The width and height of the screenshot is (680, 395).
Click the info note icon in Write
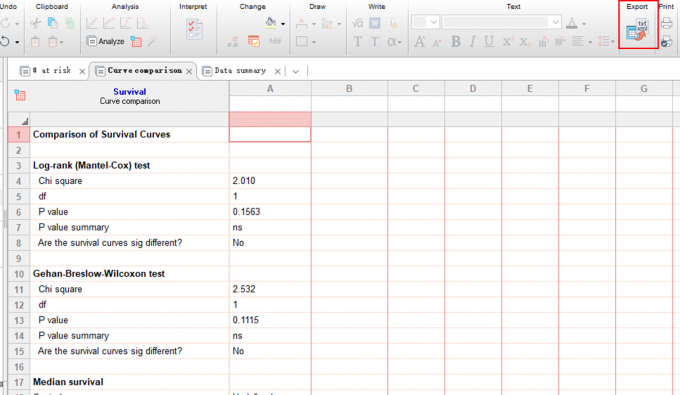pos(392,23)
